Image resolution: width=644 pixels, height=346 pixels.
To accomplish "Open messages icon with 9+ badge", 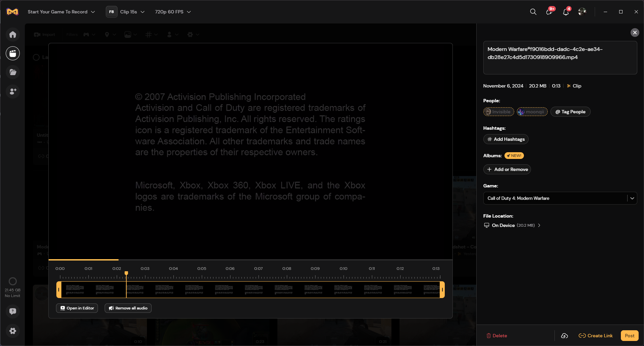I will pyautogui.click(x=549, y=12).
